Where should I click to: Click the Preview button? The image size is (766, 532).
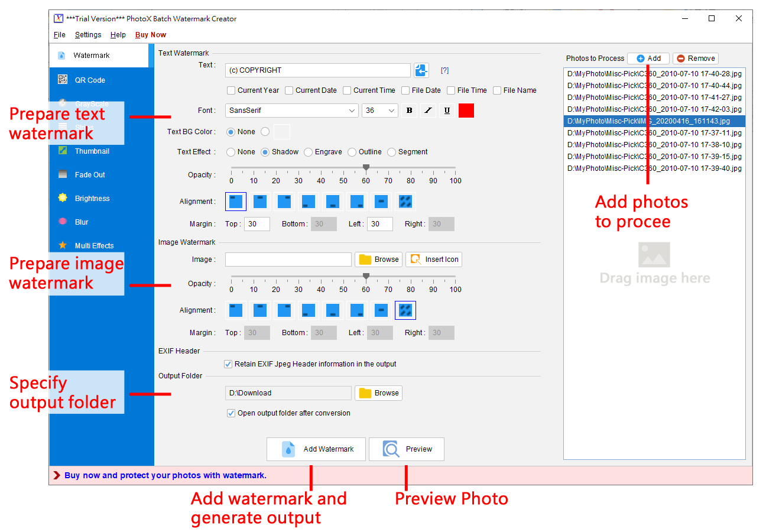click(407, 449)
